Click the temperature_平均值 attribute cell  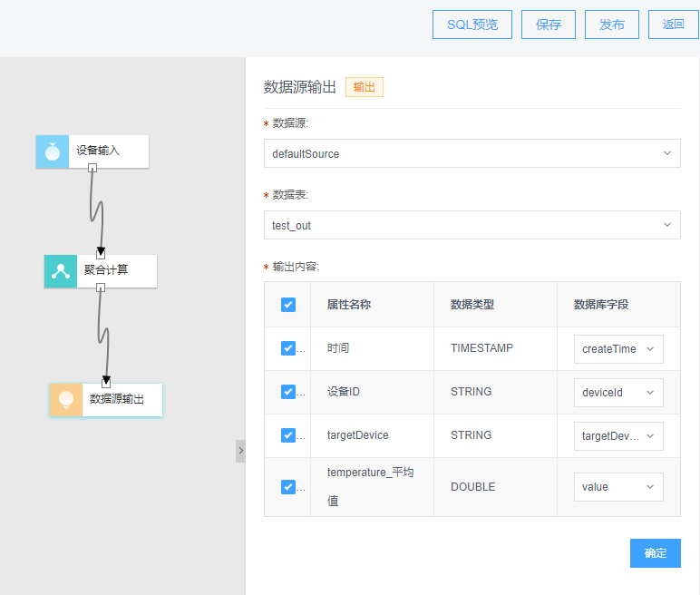tap(371, 487)
